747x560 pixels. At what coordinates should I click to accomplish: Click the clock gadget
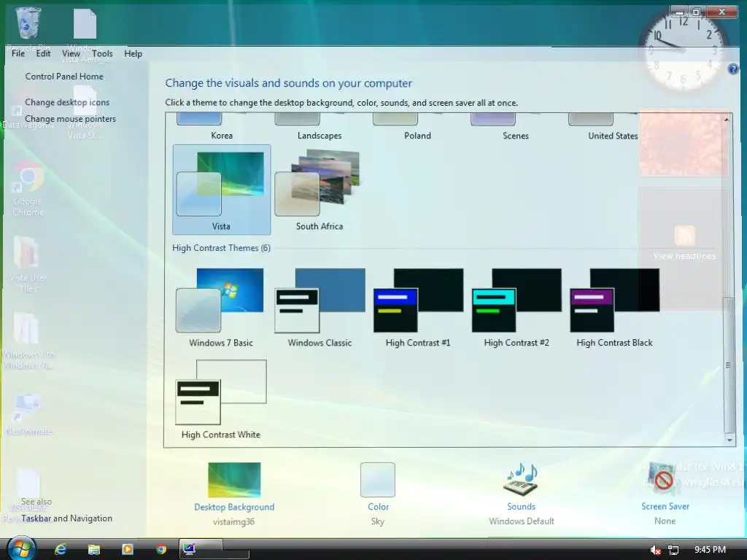pyautogui.click(x=683, y=50)
